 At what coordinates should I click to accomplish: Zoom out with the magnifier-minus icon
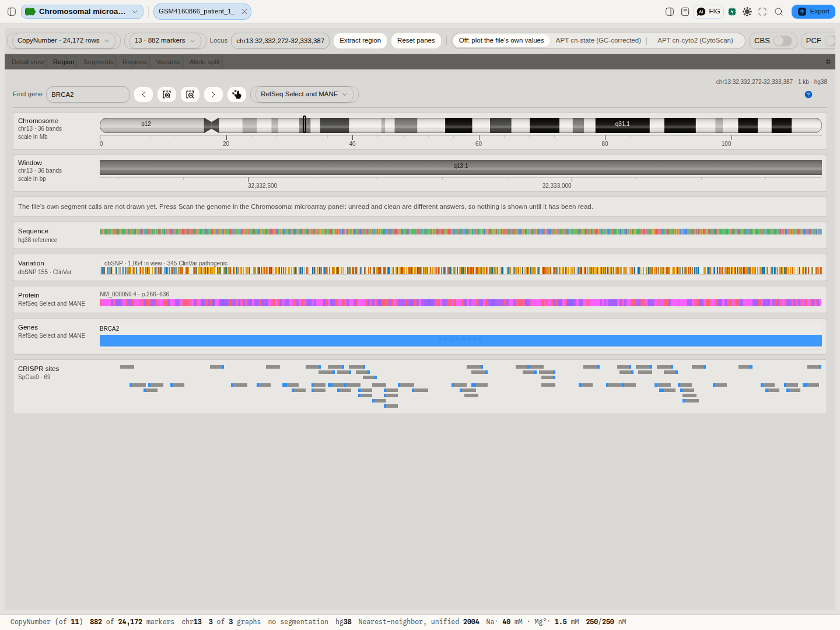coord(190,94)
